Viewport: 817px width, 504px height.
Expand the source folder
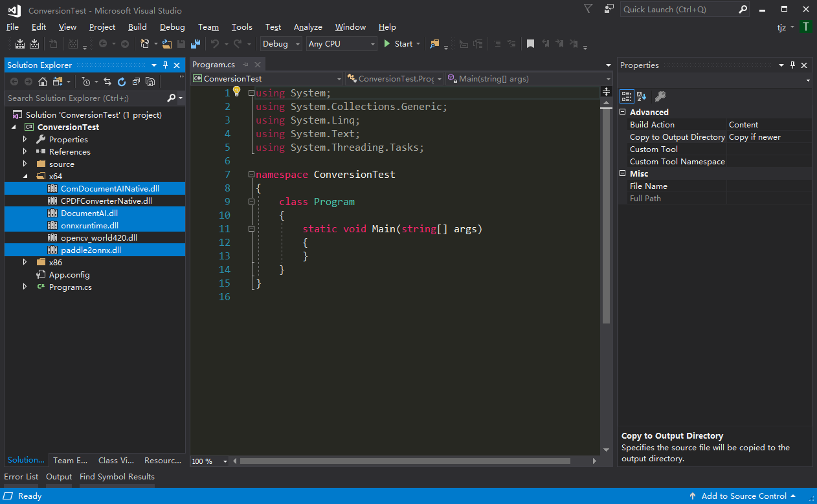tap(25, 164)
